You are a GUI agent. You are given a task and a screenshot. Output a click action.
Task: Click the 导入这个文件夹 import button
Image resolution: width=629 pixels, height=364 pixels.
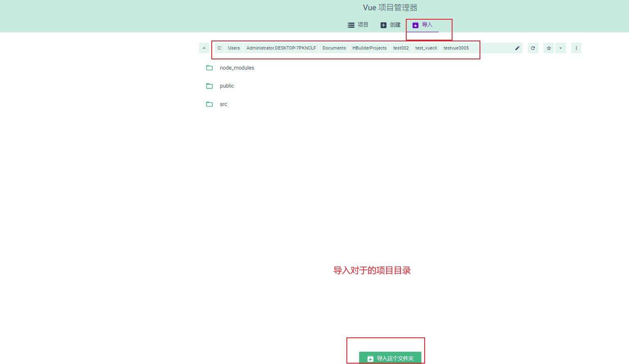(x=390, y=358)
